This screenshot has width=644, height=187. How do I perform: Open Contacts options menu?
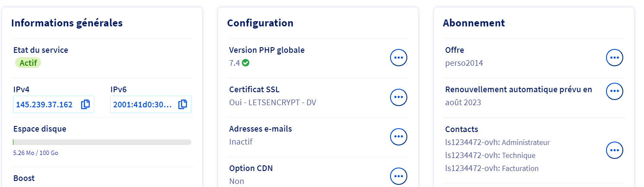(x=615, y=150)
